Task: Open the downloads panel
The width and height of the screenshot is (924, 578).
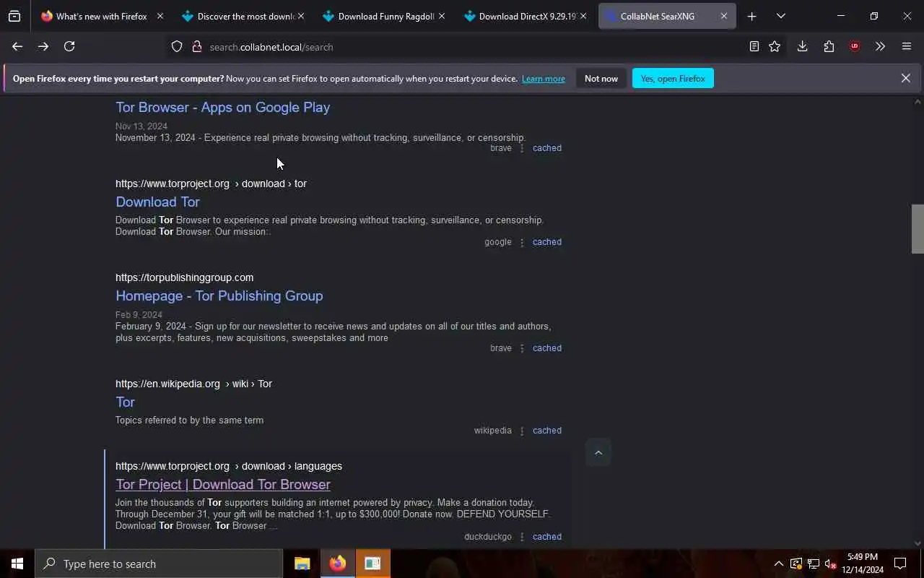Action: (x=802, y=46)
